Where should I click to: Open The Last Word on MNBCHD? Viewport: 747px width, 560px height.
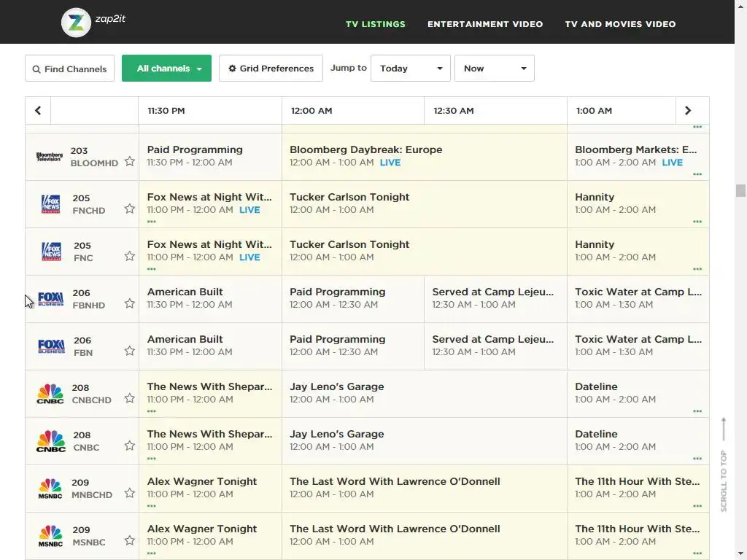(425, 489)
